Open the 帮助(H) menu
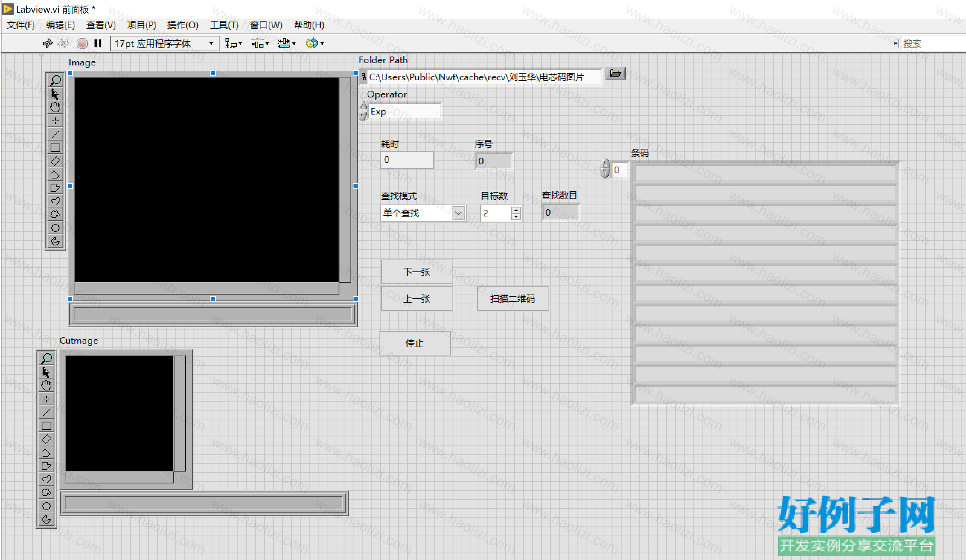966x560 pixels. point(309,25)
